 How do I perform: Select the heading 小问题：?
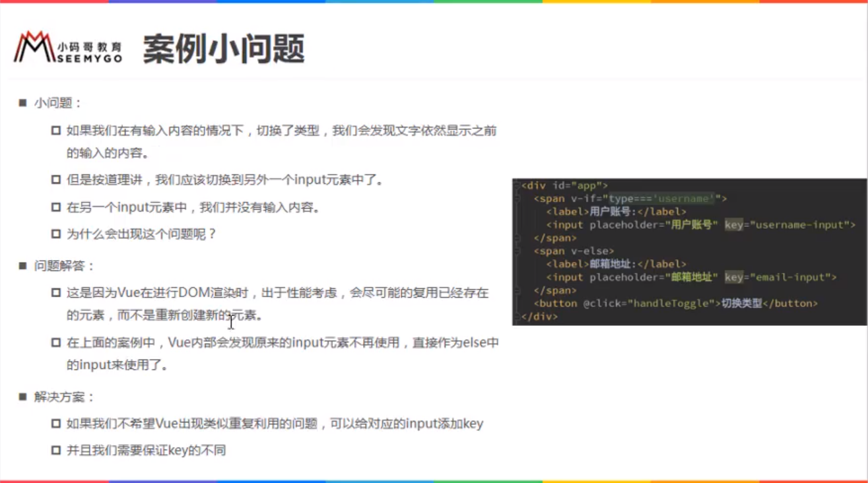click(x=58, y=103)
